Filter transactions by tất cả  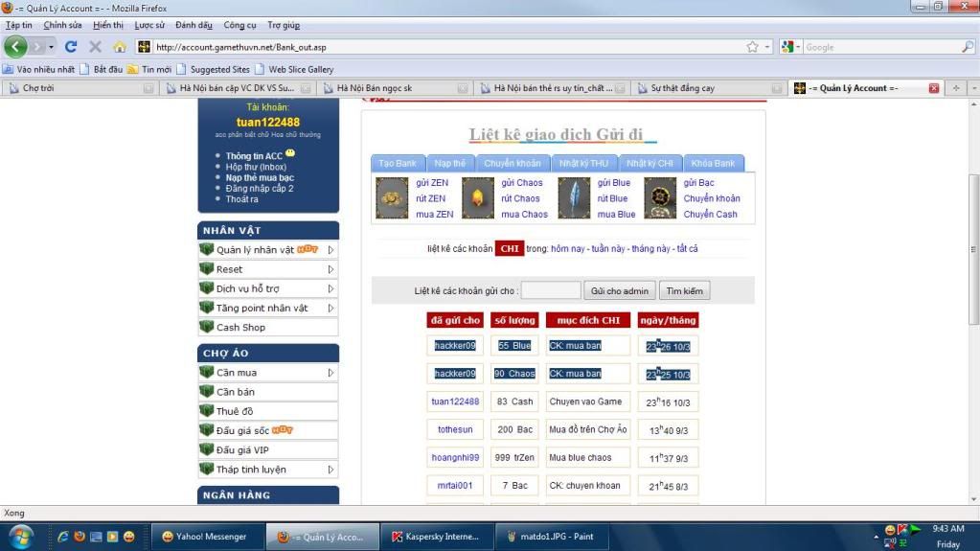[x=687, y=248]
